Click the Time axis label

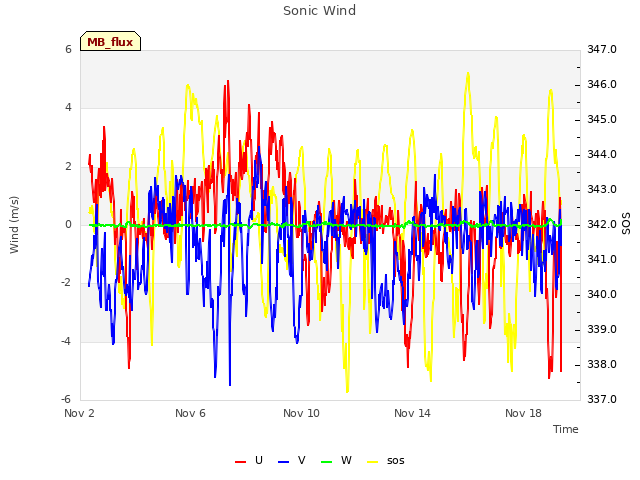point(566,429)
